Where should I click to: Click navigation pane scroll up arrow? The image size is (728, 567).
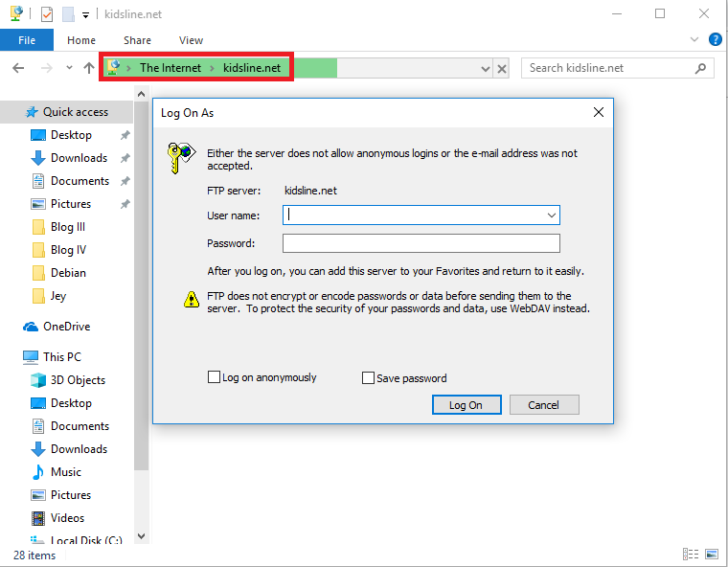142,94
